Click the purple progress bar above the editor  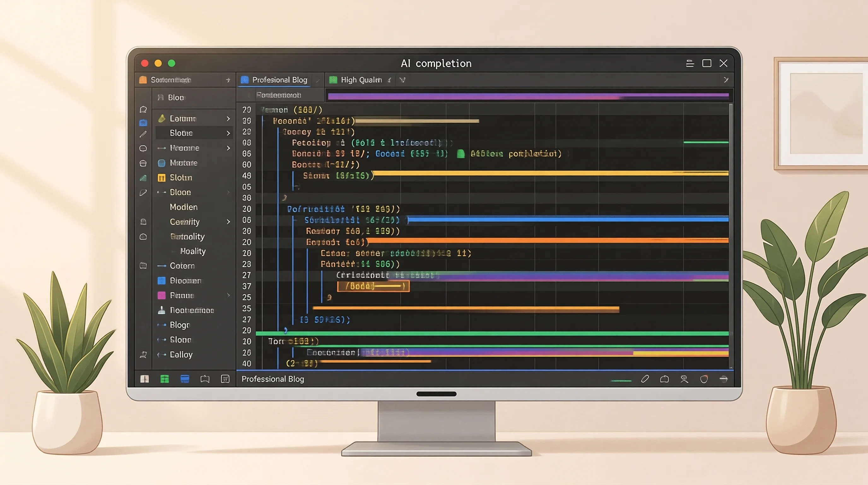528,96
